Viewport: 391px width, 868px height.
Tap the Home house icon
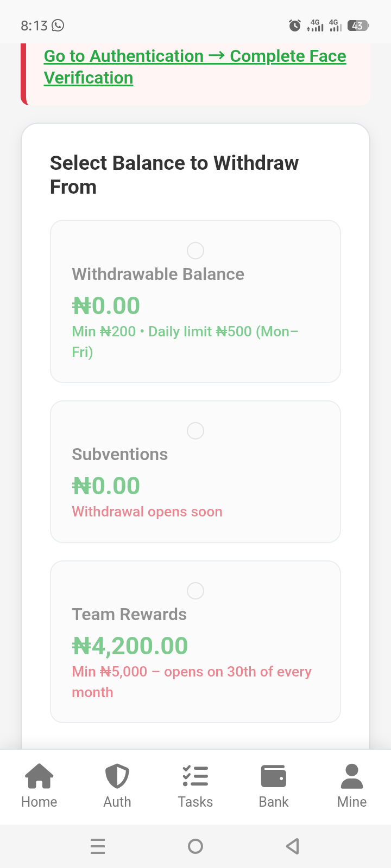[39, 776]
